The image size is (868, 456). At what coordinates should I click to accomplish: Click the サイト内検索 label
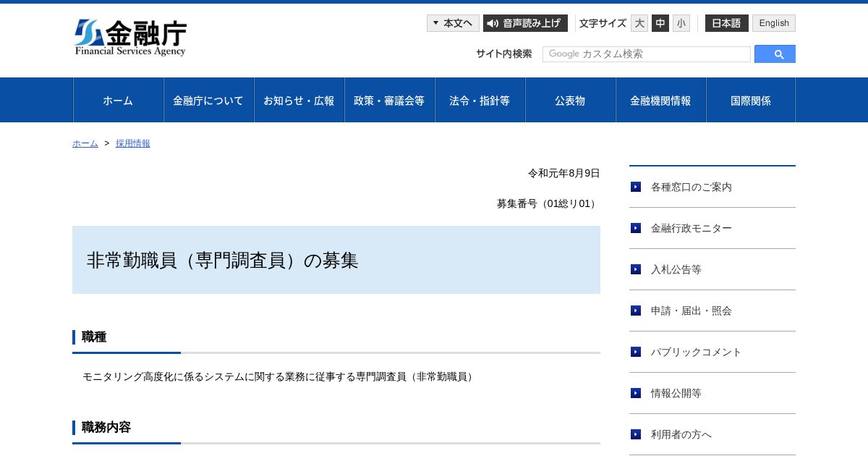[x=504, y=54]
